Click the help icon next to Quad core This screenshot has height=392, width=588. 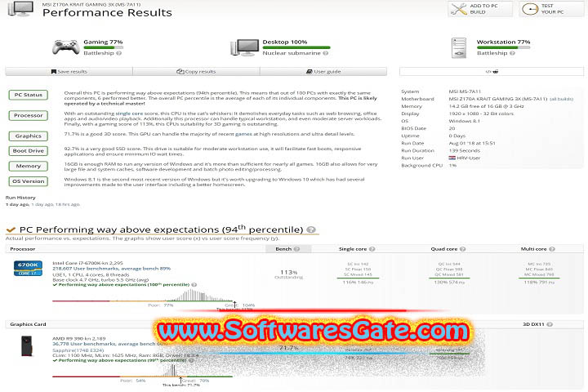click(463, 249)
